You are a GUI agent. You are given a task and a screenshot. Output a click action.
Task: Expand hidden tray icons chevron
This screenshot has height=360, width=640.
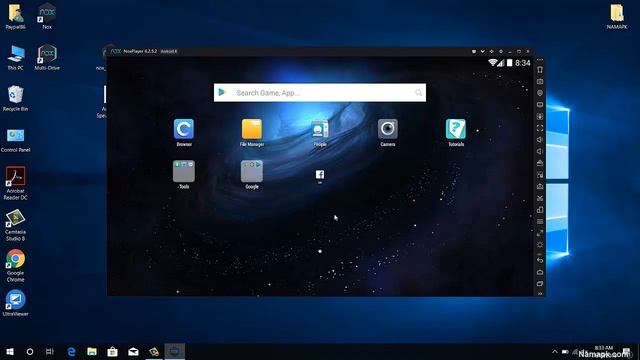pyautogui.click(x=555, y=351)
